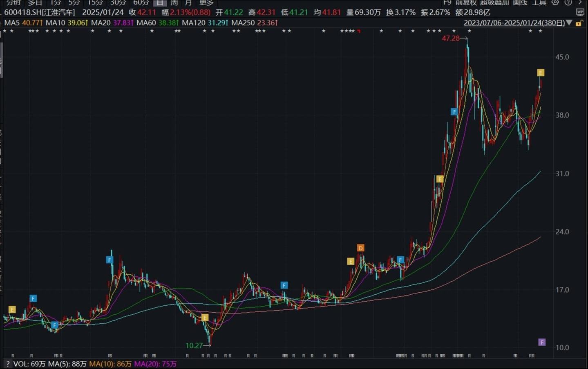Image resolution: width=588 pixels, height=369 pixels.
Task: Click the question mark icon beside VOL
Action: (x=7, y=364)
